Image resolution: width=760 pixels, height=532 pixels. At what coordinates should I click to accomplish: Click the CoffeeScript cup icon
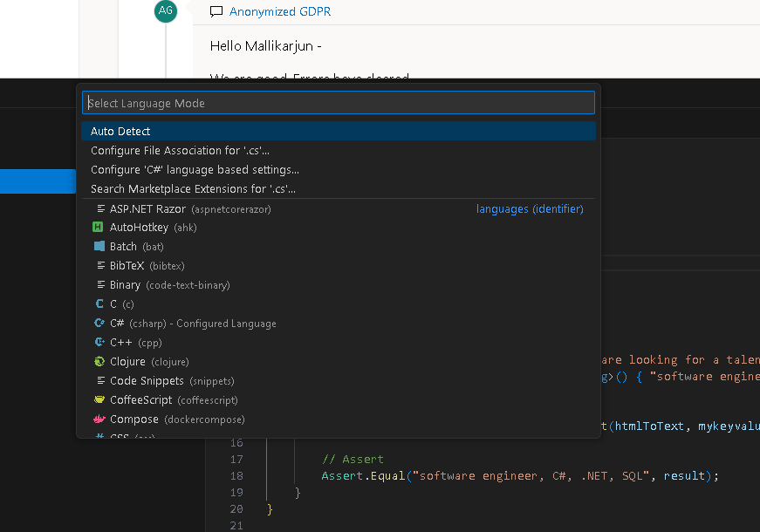pyautogui.click(x=99, y=399)
